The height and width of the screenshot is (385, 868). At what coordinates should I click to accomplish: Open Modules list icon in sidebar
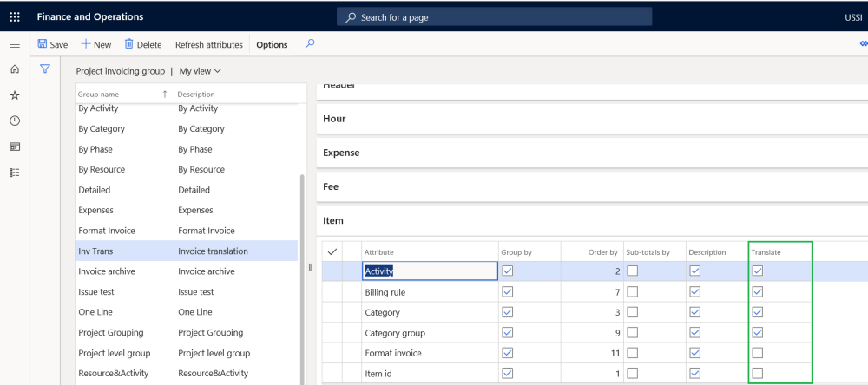[15, 173]
